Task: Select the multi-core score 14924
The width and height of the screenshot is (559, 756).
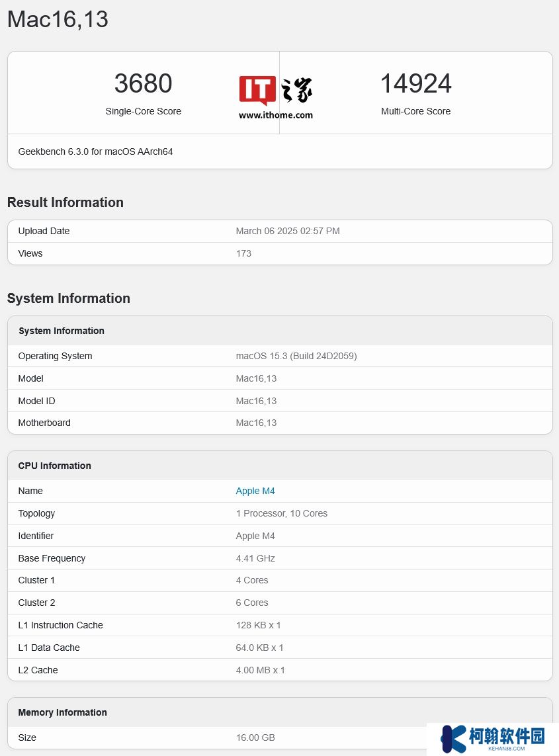Action: [x=415, y=83]
